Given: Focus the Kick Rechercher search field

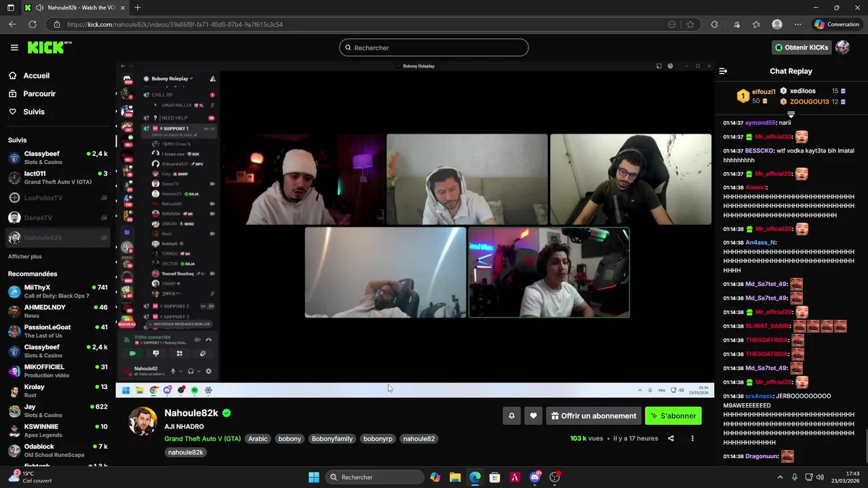Looking at the screenshot, I should pyautogui.click(x=434, y=47).
